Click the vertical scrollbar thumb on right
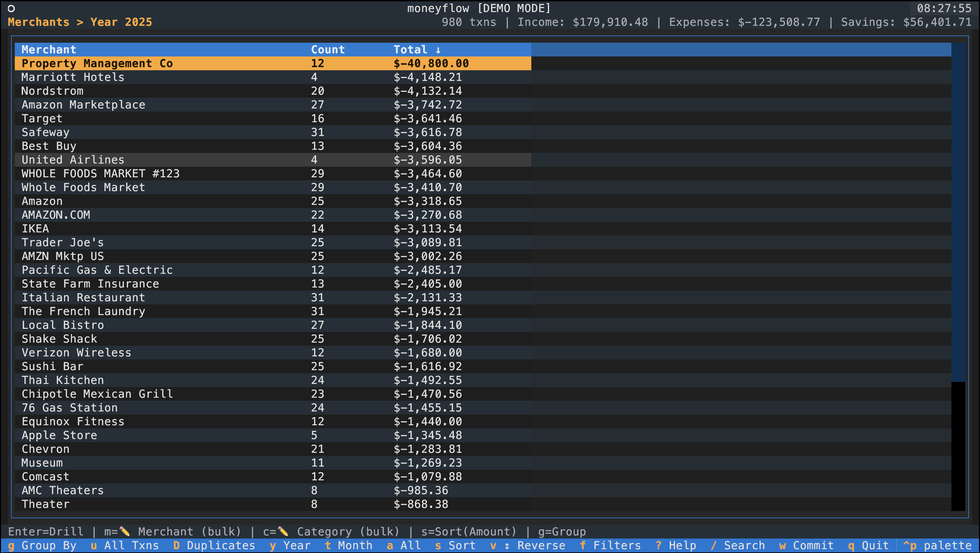 coord(958,211)
